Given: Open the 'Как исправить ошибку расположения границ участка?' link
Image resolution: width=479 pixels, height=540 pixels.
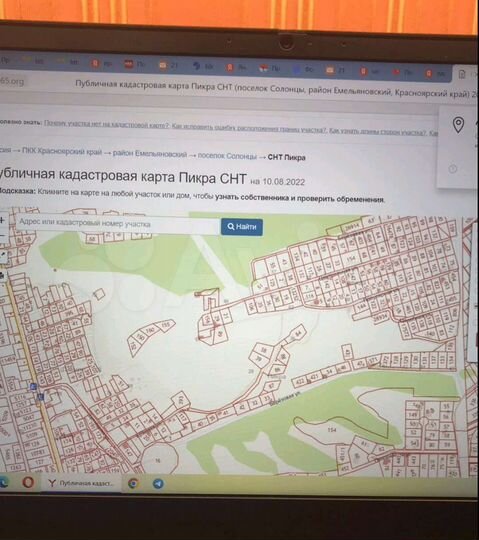Looking at the screenshot, I should [249, 128].
